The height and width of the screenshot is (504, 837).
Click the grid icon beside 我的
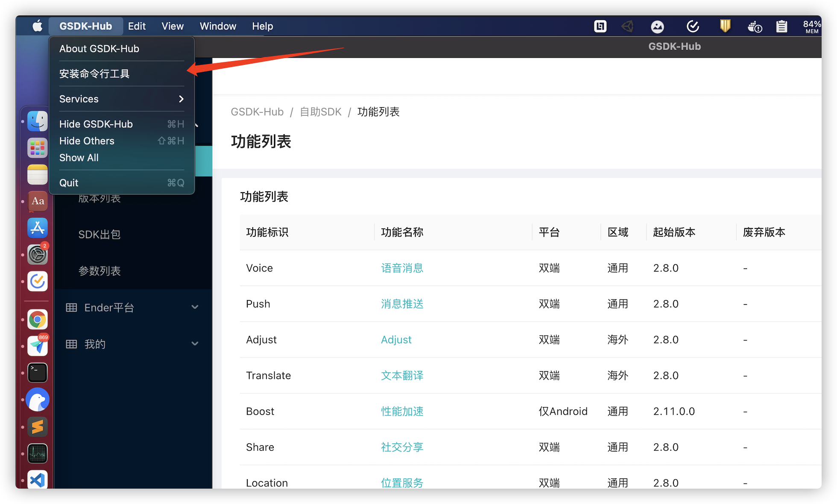pyautogui.click(x=71, y=344)
